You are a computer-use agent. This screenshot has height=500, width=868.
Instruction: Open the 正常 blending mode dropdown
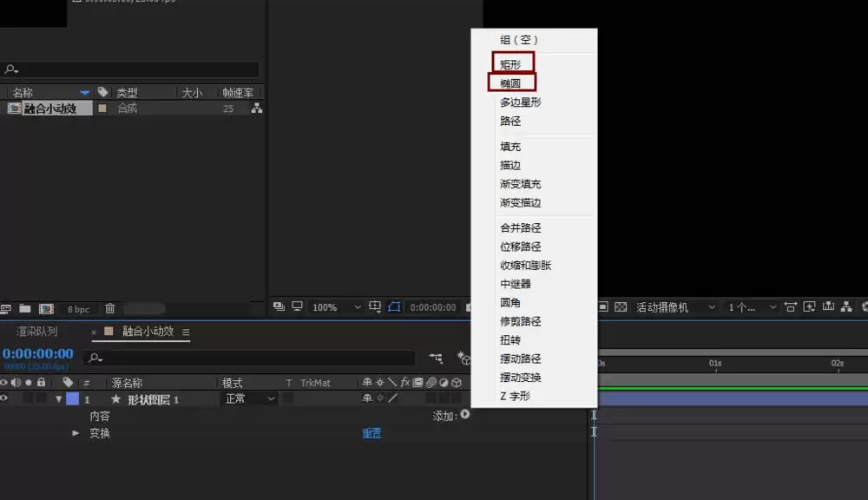point(249,398)
